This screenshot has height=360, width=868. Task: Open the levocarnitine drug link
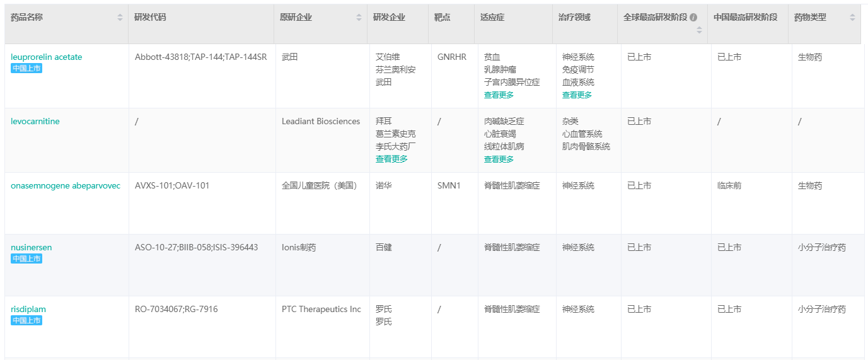(35, 121)
